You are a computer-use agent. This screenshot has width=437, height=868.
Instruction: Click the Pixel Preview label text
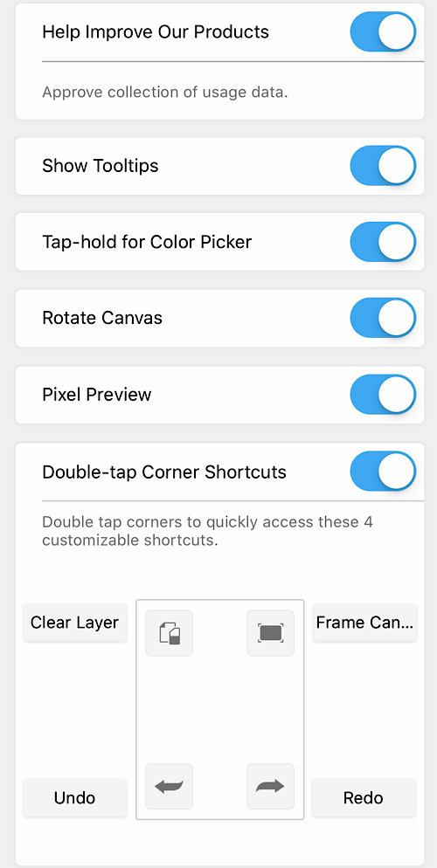click(x=96, y=394)
